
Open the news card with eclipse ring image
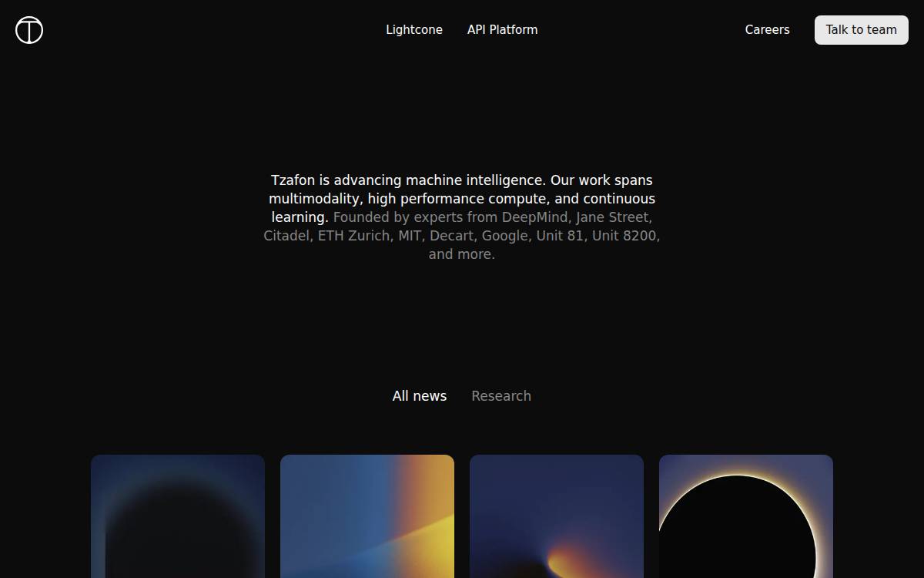746,516
